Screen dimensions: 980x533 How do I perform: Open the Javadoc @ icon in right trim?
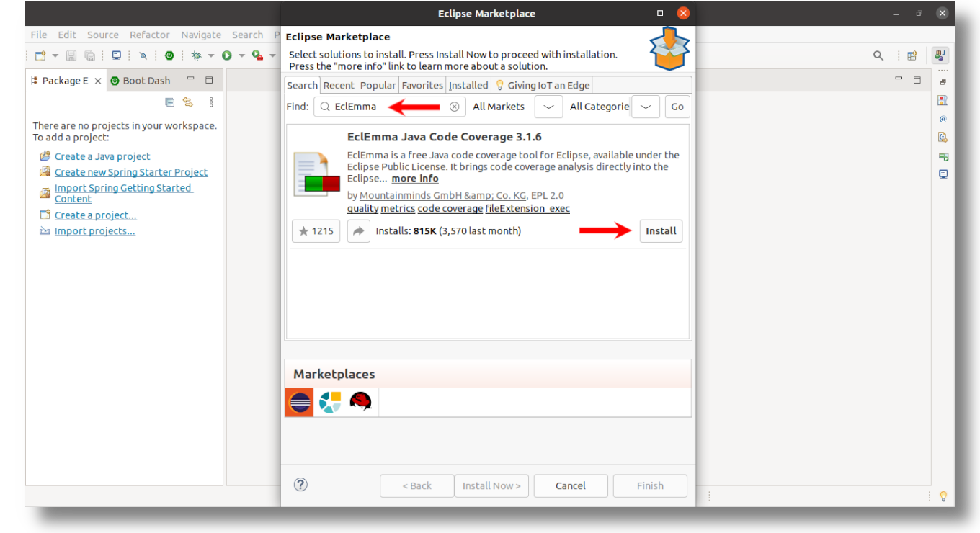tap(943, 119)
